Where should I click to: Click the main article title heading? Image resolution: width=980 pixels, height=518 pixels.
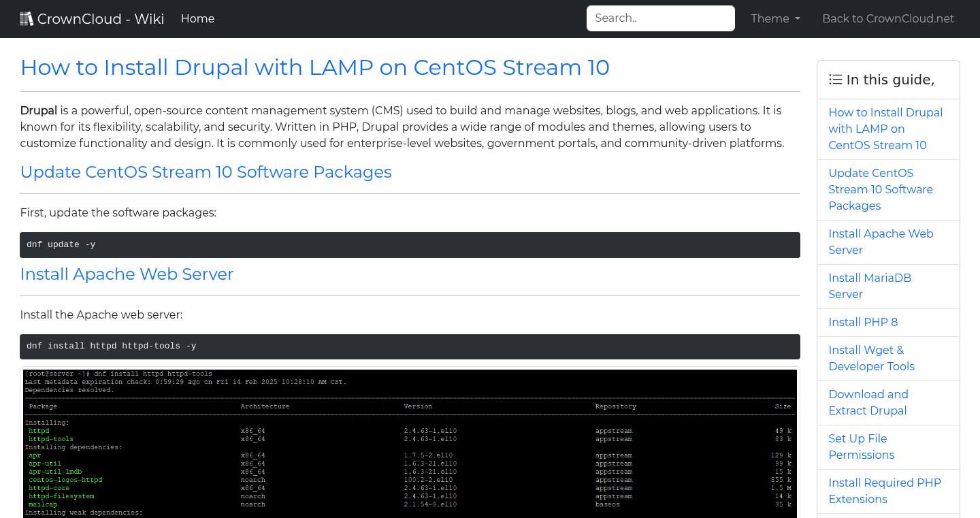click(x=315, y=67)
